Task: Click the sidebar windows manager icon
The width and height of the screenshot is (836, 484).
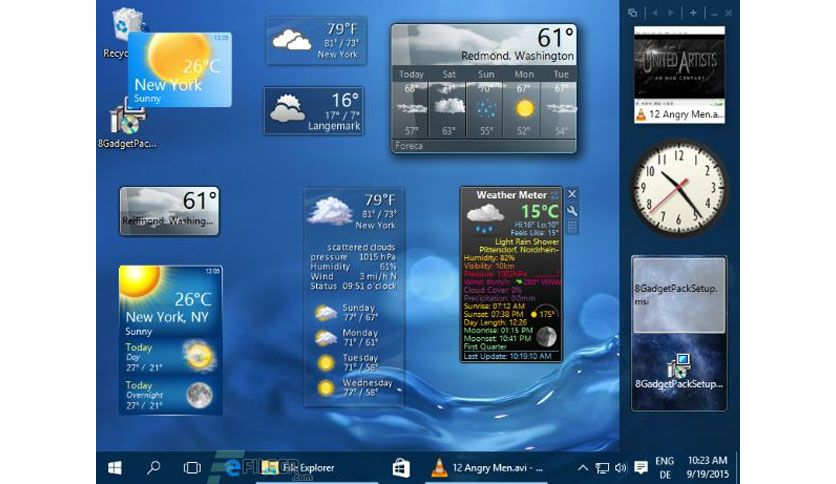Action: (x=632, y=13)
